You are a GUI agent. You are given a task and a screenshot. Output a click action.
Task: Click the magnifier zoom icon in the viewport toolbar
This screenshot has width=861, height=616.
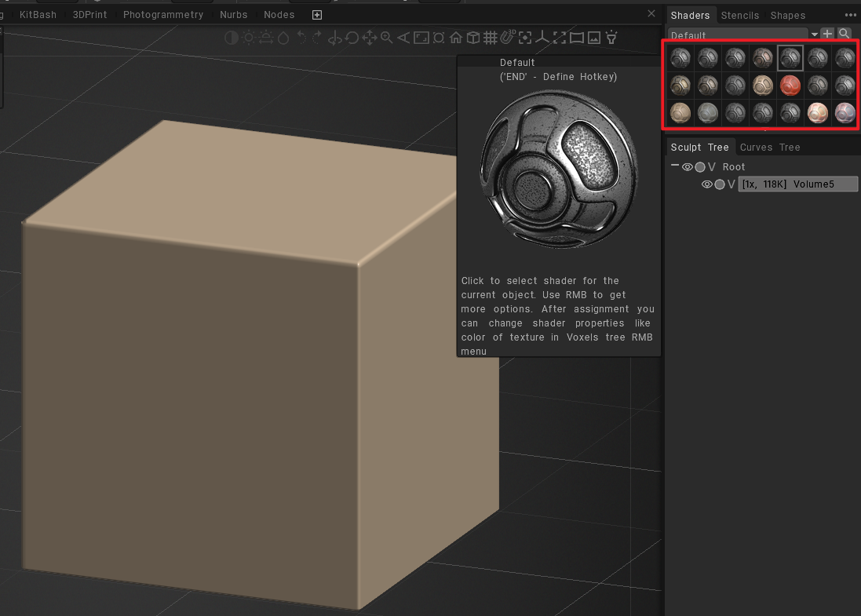[386, 38]
